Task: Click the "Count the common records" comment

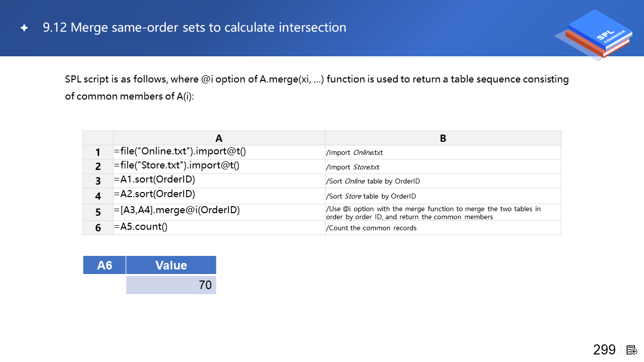Action: pyautogui.click(x=371, y=228)
